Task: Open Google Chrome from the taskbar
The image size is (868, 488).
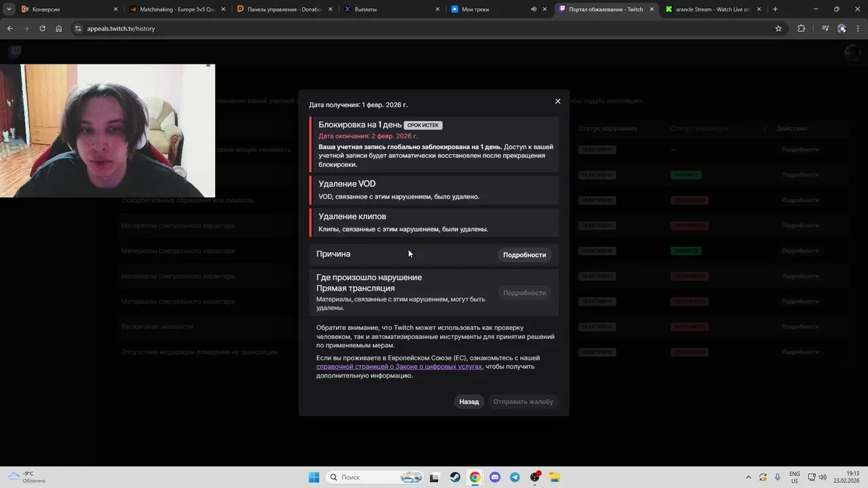Action: tap(475, 477)
